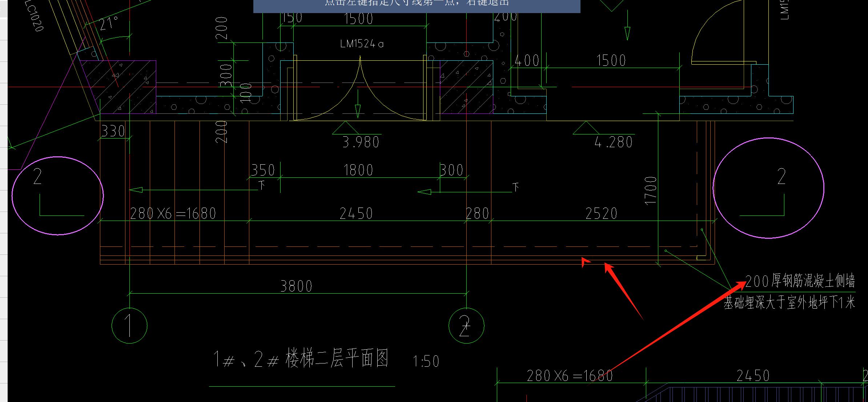
Task: Select the 2520 dimension text
Action: click(602, 213)
